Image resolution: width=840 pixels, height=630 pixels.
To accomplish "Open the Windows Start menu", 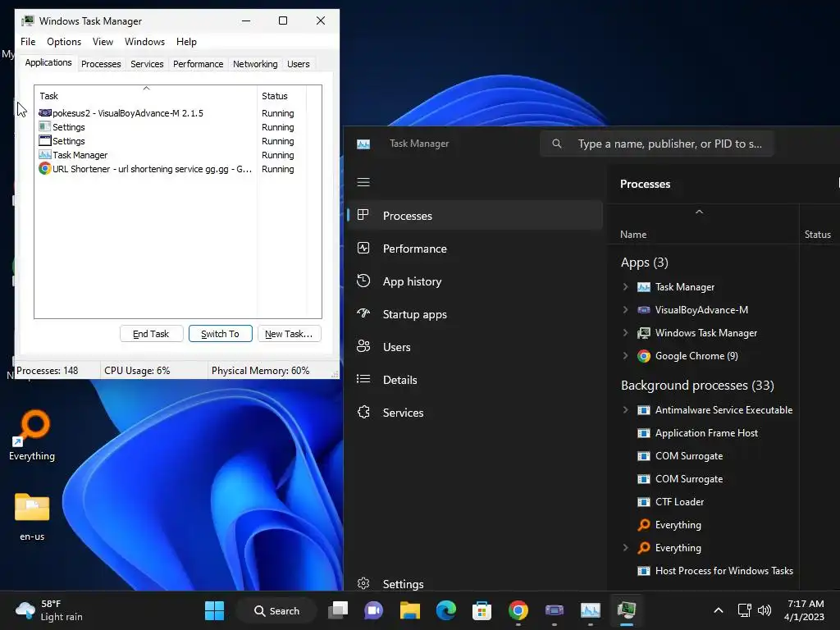I will pos(214,610).
